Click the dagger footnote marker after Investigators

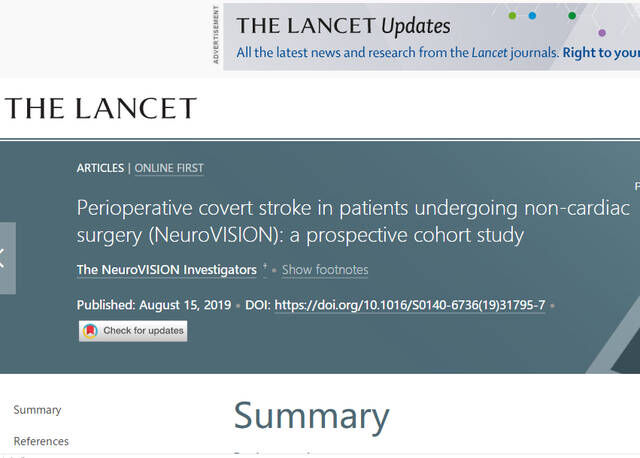click(265, 268)
